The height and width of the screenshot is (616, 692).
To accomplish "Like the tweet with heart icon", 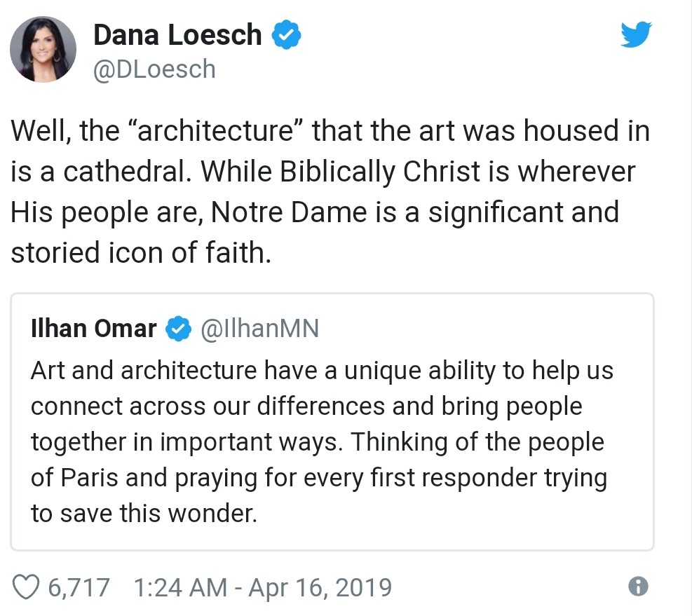I will tap(25, 587).
